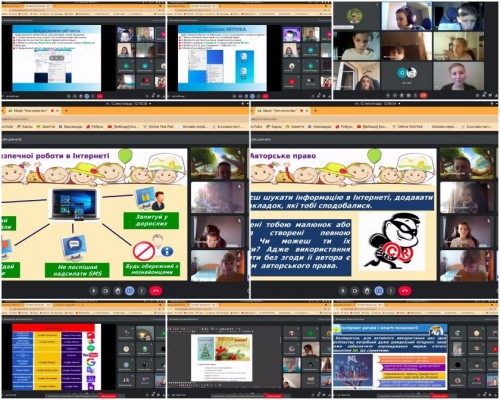The height and width of the screenshot is (400, 500).
Task: Raise hand in the Інтернеті slide call
Action: tap(118, 291)
